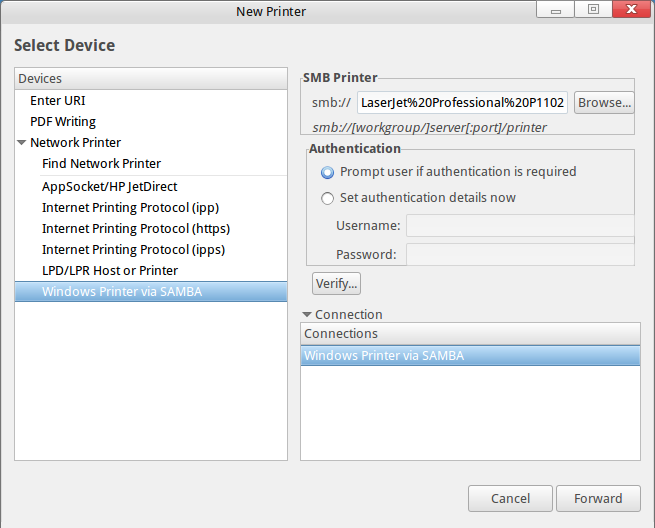Collapse the Connection section triangle

point(307,314)
